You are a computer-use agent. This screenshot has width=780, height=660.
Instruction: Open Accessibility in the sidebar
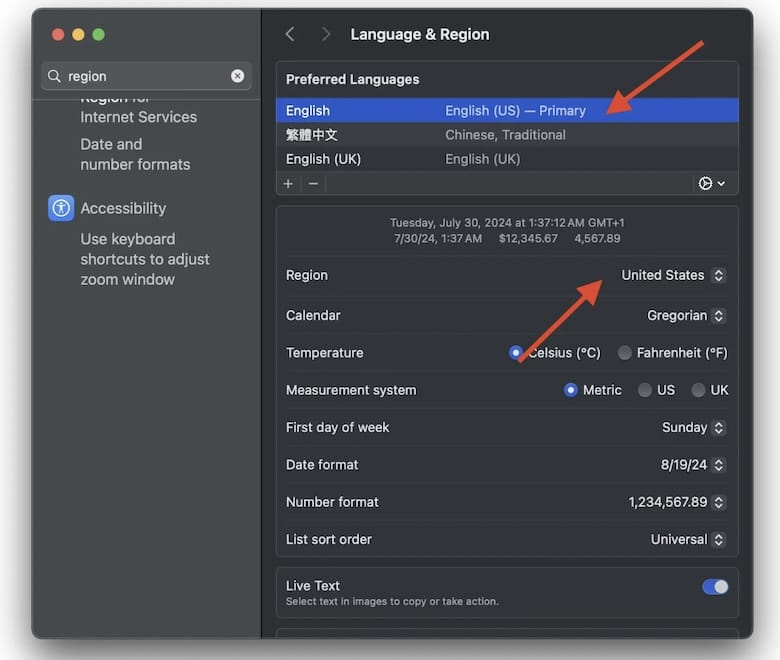coord(123,208)
